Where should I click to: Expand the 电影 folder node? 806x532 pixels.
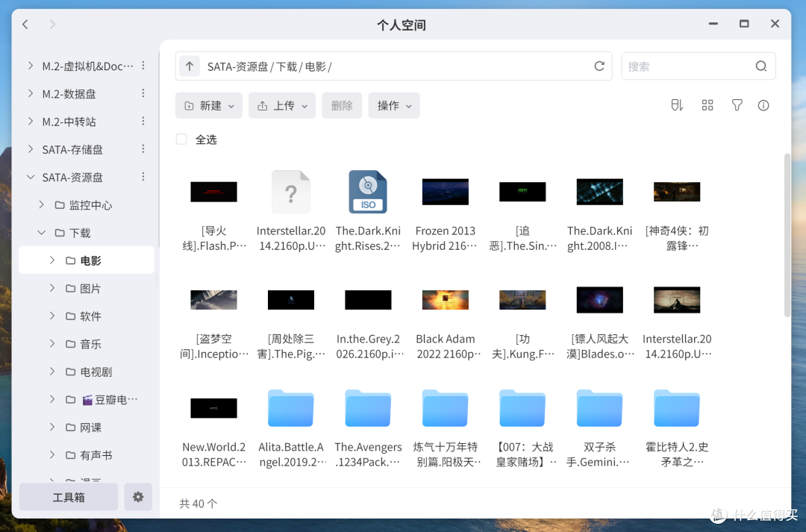[x=52, y=260]
